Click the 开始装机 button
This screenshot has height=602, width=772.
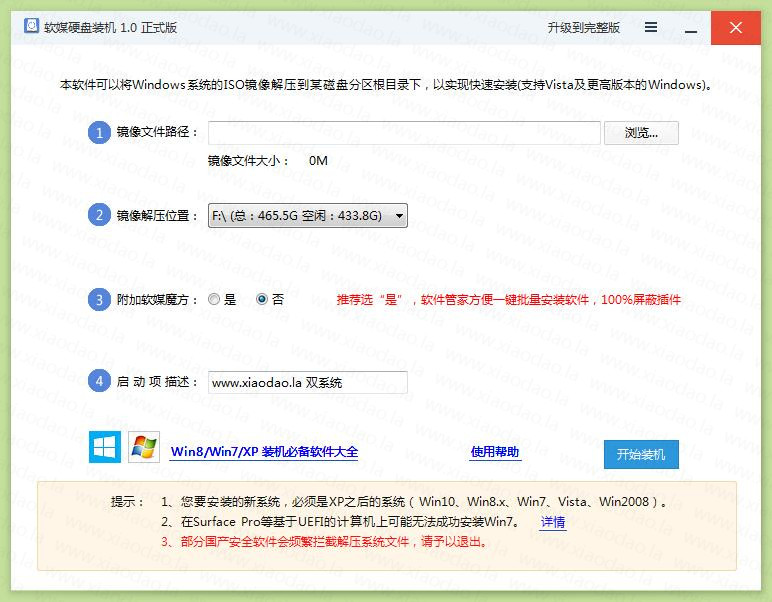click(641, 454)
